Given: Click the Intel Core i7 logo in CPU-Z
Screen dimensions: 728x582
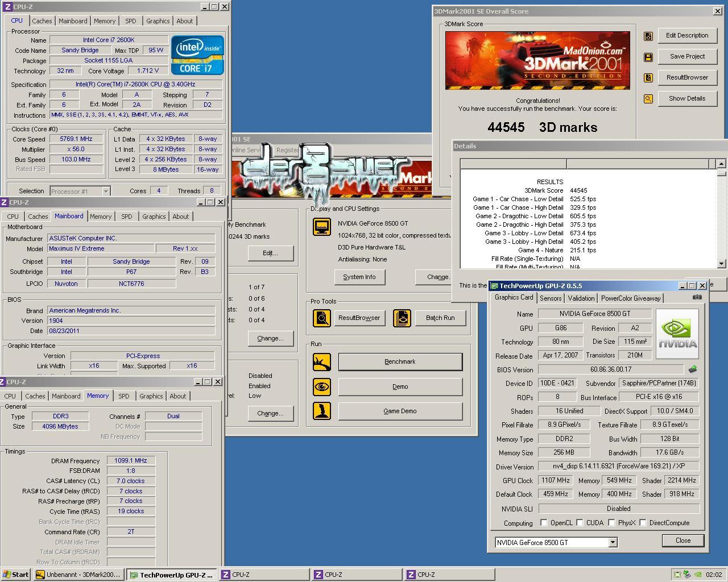Looking at the screenshot, I should pos(198,55).
